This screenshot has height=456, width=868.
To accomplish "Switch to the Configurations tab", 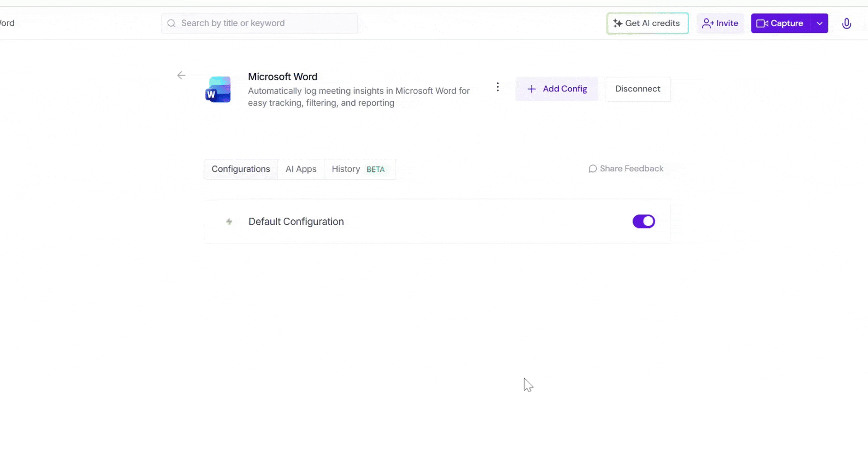I will tap(241, 169).
